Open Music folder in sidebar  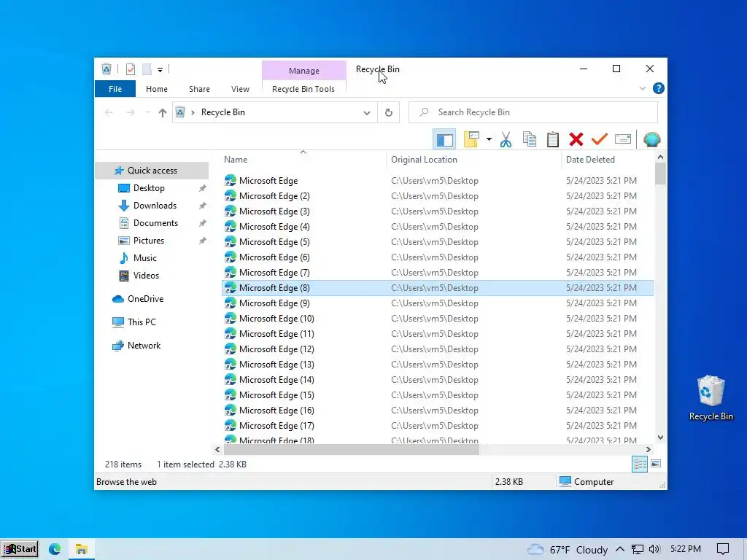tap(145, 258)
